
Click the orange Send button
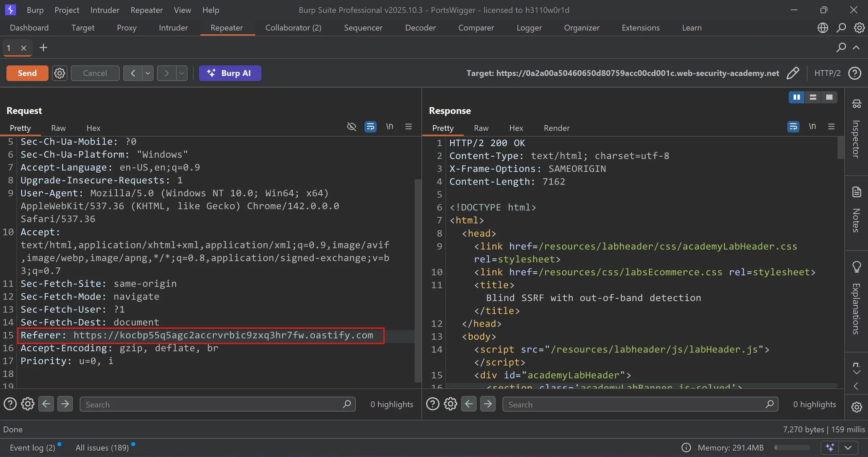tap(27, 73)
